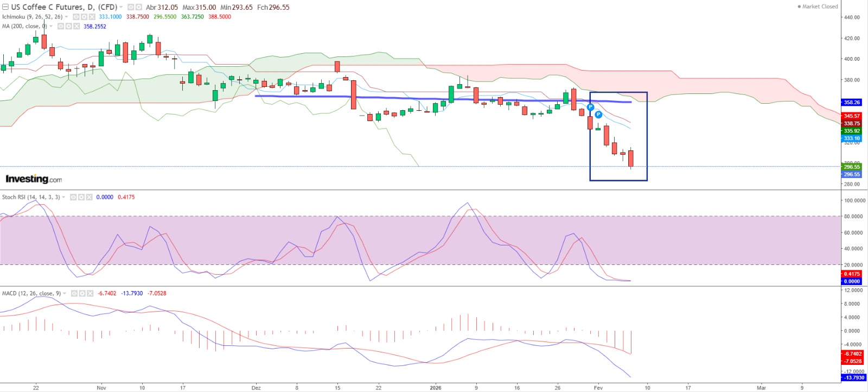Expand US Coffee C Futures dropdown arrow
Screen dimensions: 868x392
pos(121,7)
